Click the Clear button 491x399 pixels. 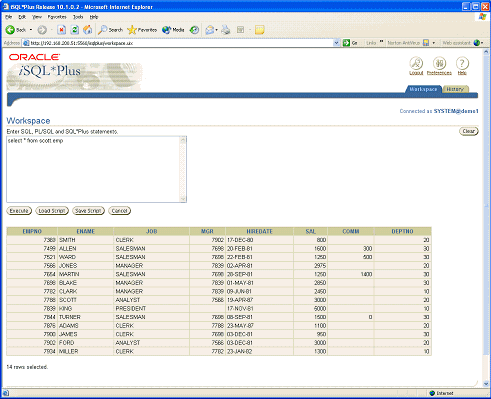(469, 131)
